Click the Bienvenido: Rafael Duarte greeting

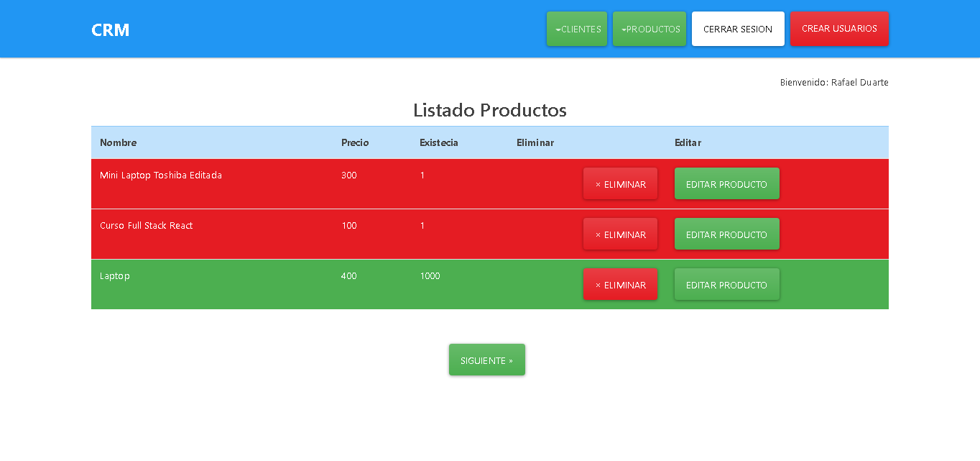[x=833, y=82]
